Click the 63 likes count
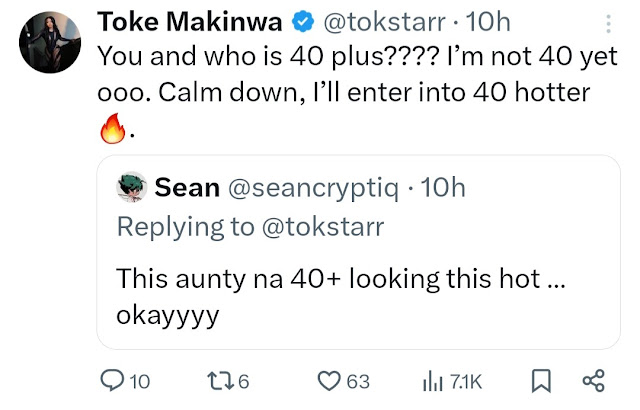The height and width of the screenshot is (410, 640). click(x=358, y=381)
